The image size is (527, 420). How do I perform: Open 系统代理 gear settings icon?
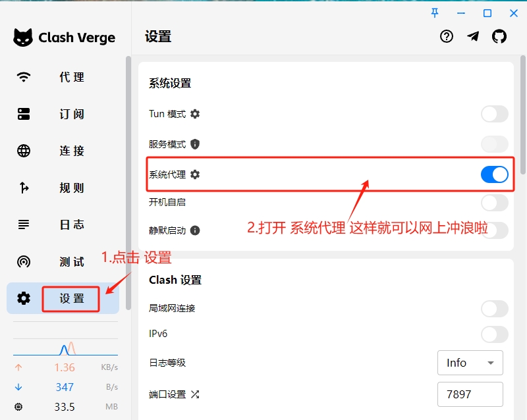[x=195, y=174]
